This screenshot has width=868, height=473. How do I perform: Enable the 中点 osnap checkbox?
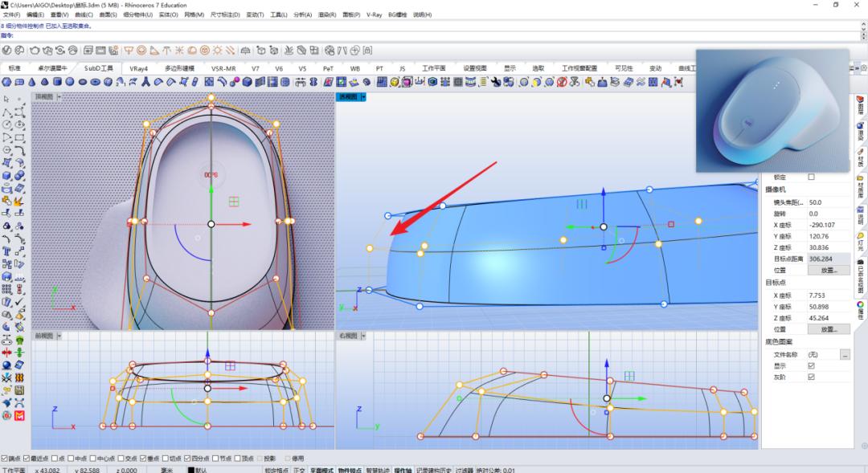pyautogui.click(x=70, y=458)
